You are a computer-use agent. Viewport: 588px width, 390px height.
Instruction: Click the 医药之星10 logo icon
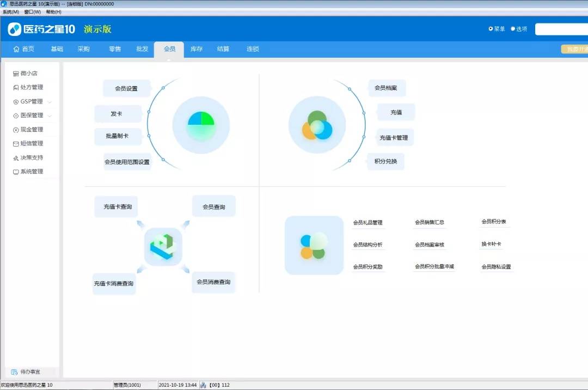click(15, 29)
